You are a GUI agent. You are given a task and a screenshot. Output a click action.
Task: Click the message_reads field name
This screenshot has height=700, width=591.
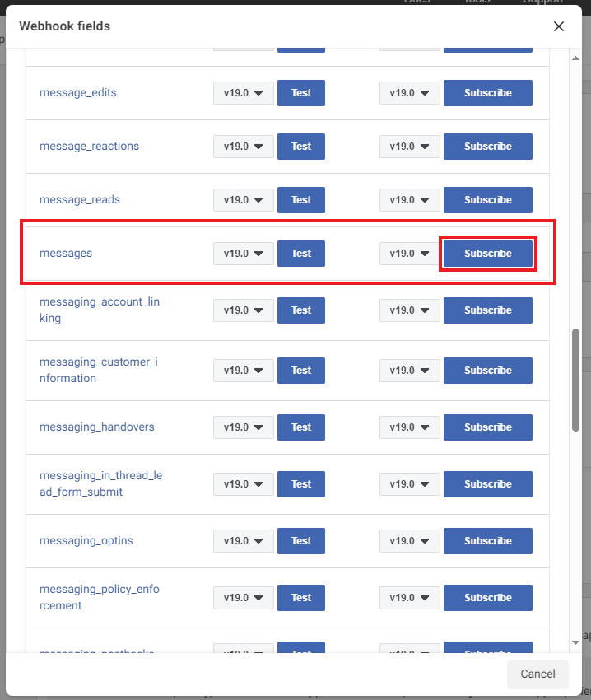pyautogui.click(x=79, y=200)
